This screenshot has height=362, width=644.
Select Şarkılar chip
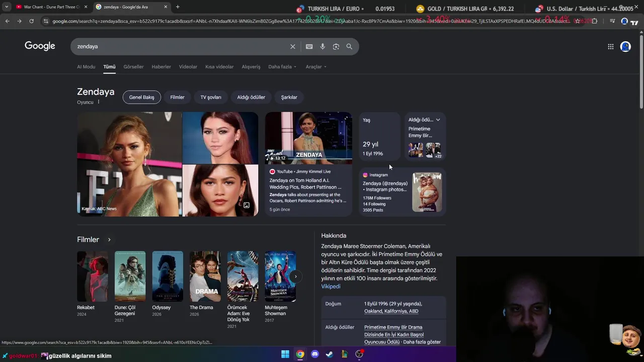point(289,97)
